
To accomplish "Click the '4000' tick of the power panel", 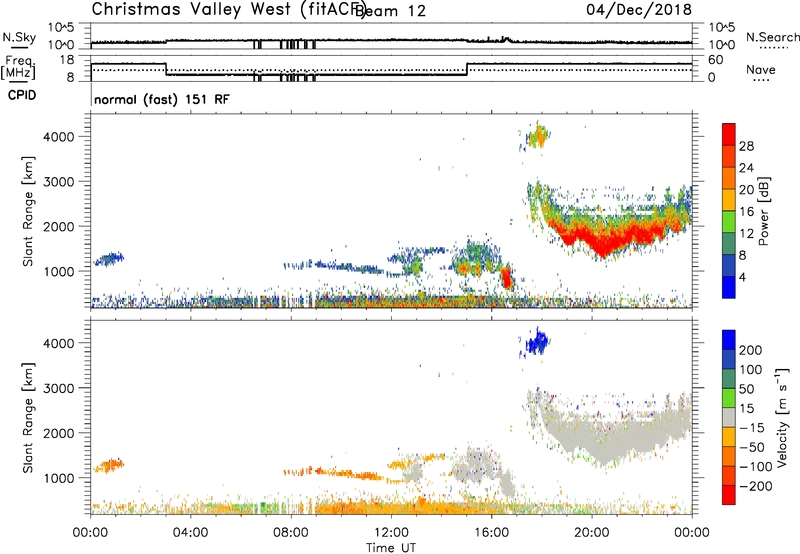I will 59,137.
